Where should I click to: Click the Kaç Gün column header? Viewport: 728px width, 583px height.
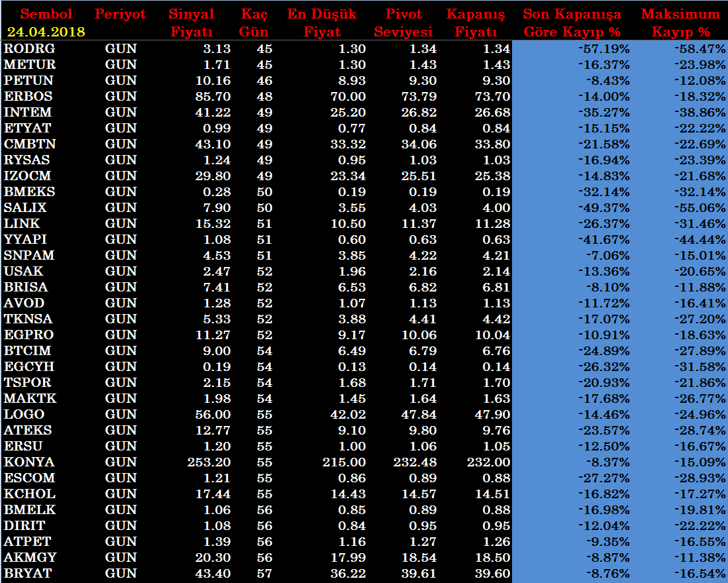[254, 23]
